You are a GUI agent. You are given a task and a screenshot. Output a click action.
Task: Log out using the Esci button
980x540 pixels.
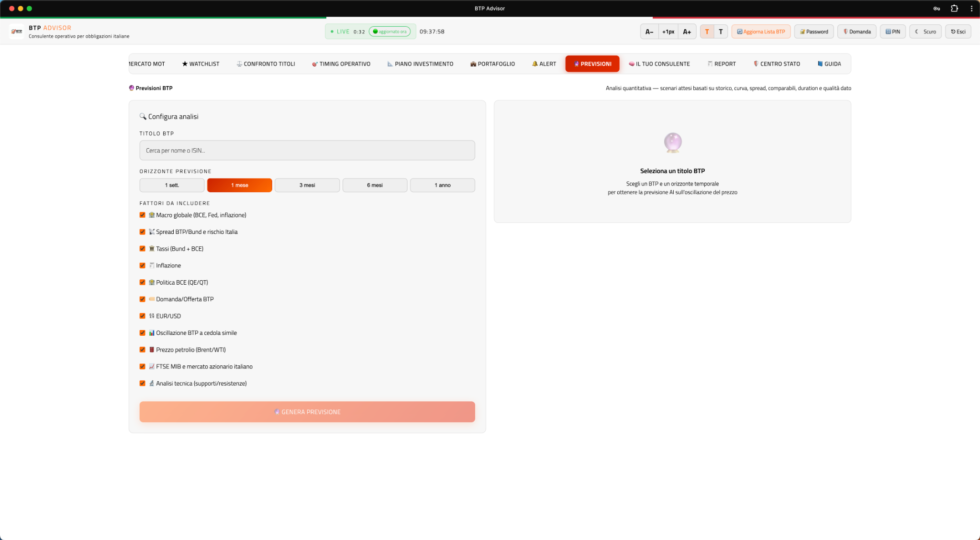tap(958, 32)
